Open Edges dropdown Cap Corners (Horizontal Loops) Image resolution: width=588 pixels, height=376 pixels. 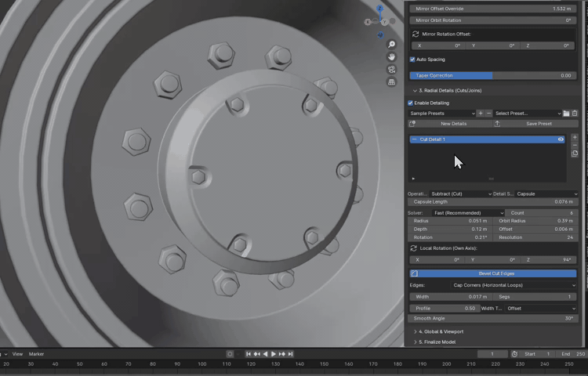(514, 285)
